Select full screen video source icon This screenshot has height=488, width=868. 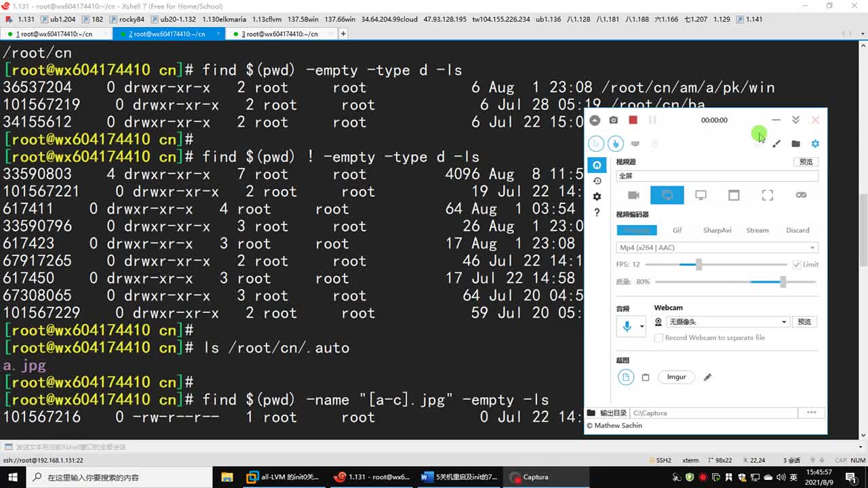pos(667,195)
